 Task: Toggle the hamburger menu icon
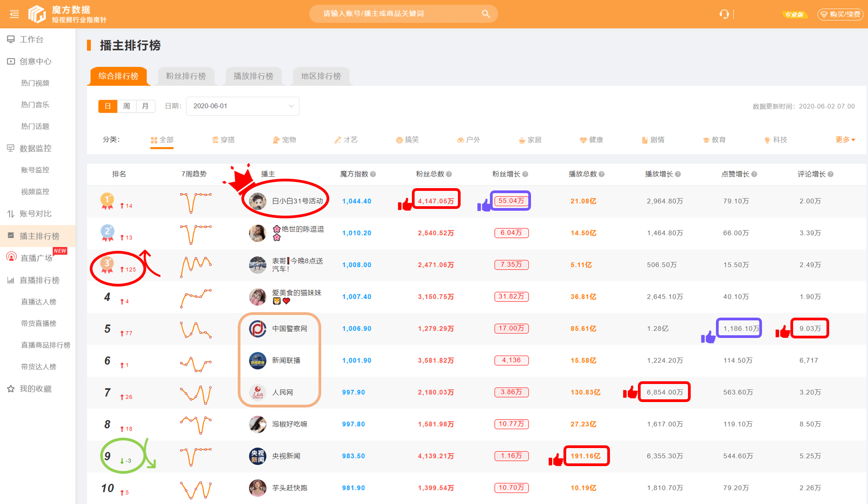[x=14, y=14]
